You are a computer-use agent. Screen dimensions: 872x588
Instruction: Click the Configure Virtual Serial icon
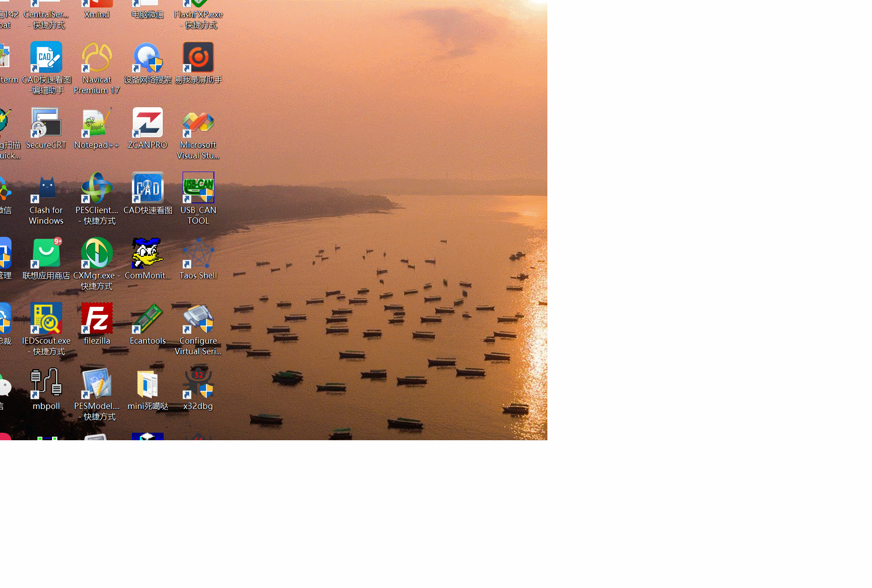[x=198, y=318]
